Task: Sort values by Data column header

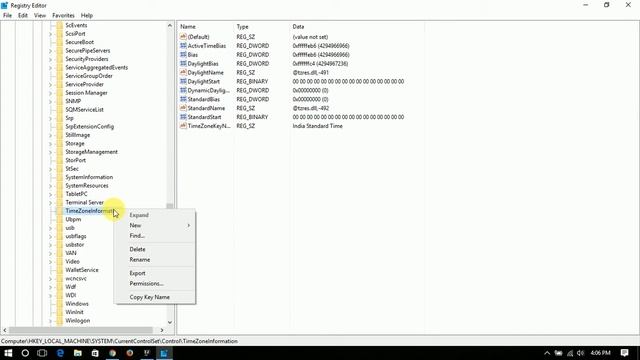Action: click(x=357, y=27)
